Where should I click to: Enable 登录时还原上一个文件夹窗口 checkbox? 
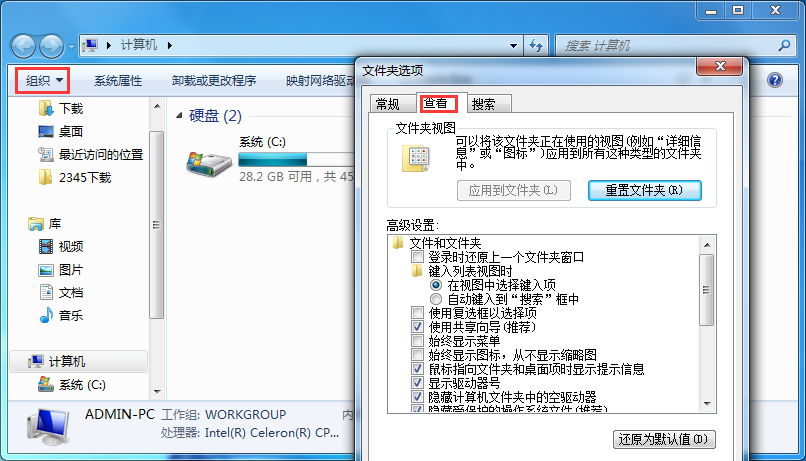click(x=418, y=257)
